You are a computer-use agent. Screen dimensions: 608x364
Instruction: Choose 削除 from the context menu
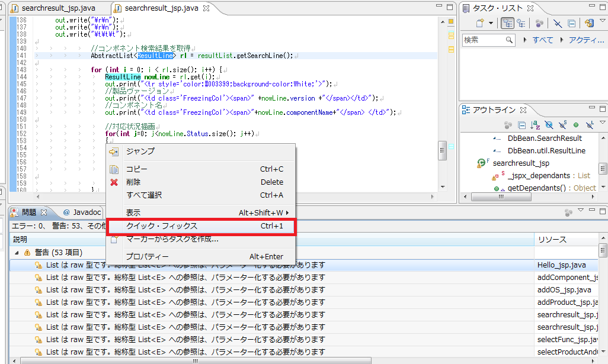point(200,182)
